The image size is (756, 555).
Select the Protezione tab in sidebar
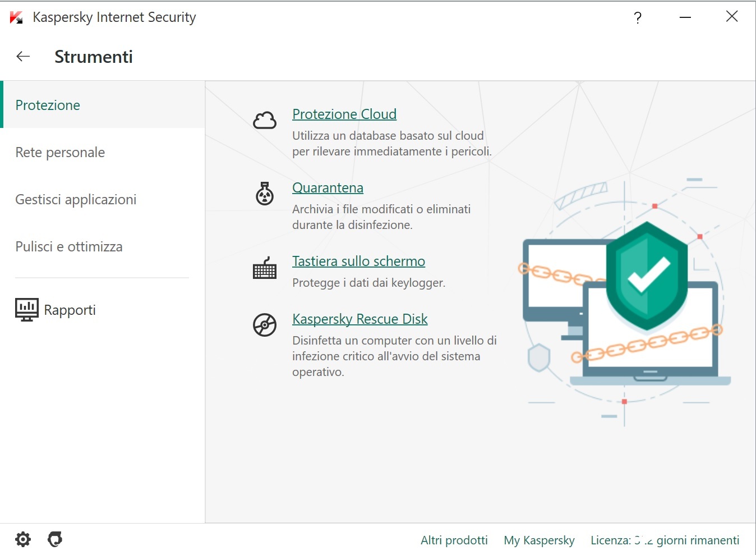pyautogui.click(x=104, y=105)
